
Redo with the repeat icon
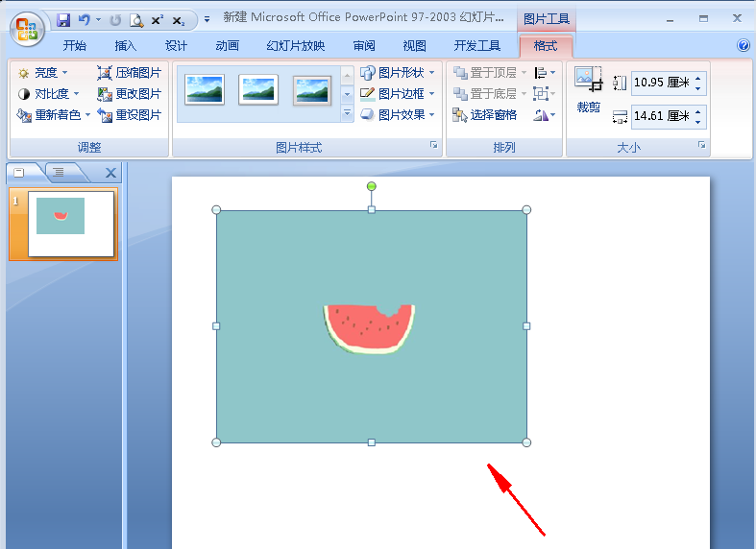(115, 20)
